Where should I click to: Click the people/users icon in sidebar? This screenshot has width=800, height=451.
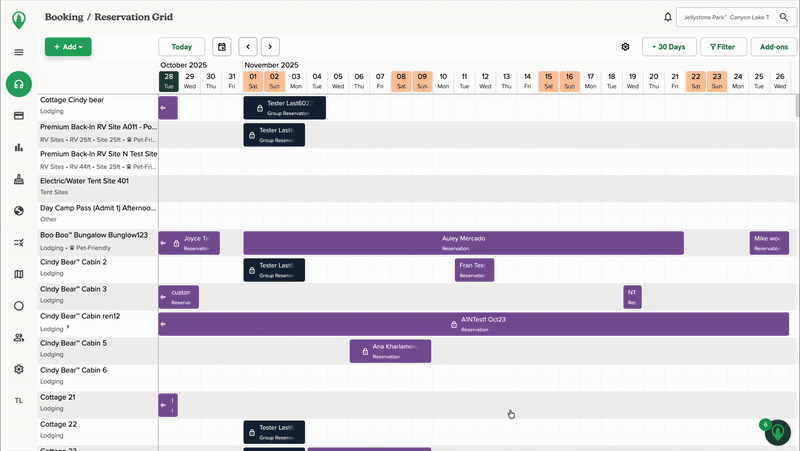click(18, 337)
